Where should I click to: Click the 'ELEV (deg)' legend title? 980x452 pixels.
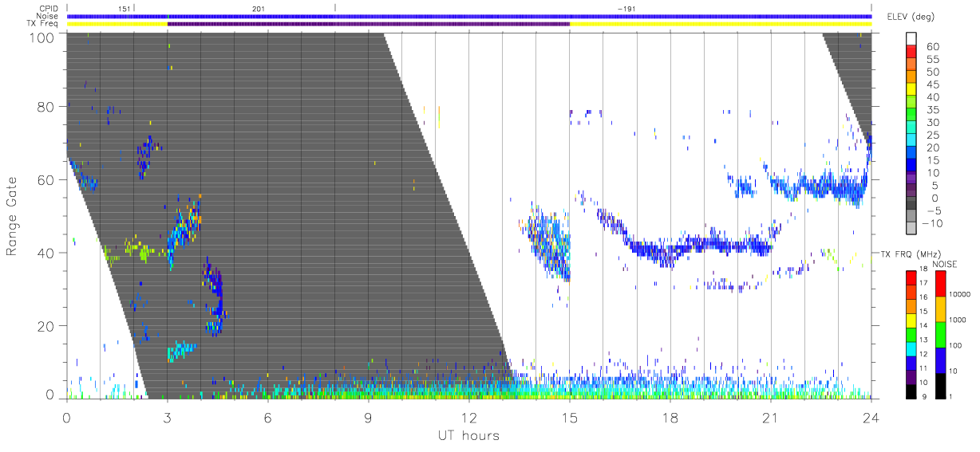(911, 17)
